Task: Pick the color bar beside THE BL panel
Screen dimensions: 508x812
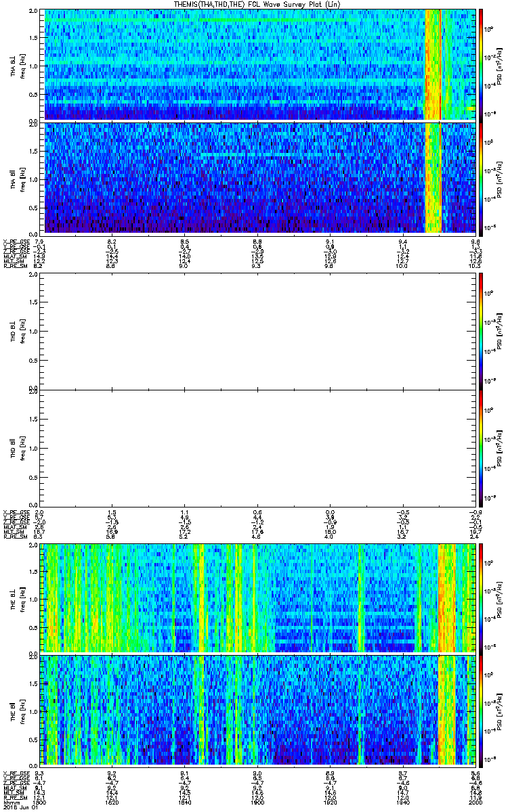Action: tap(481, 597)
